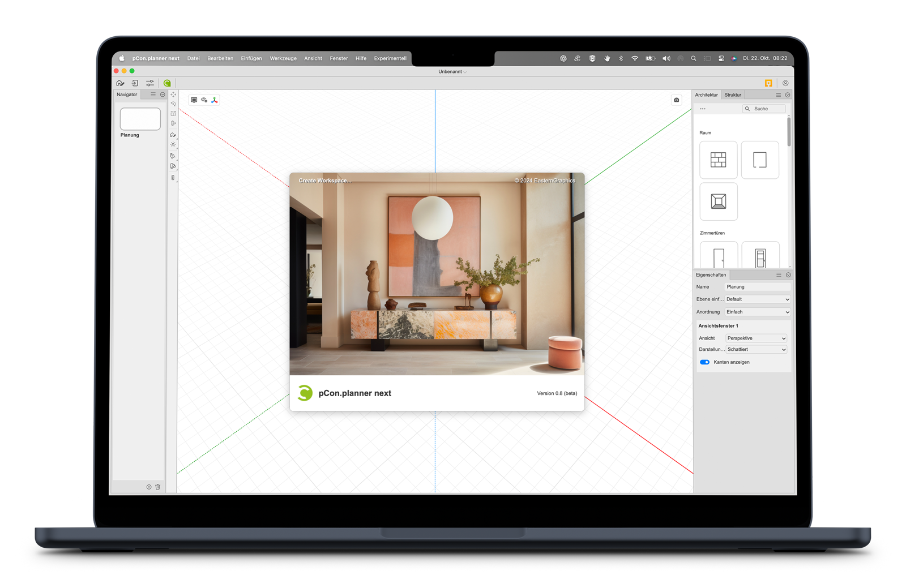
Task: Click the monitor display icon in viewport
Action: coord(194,100)
